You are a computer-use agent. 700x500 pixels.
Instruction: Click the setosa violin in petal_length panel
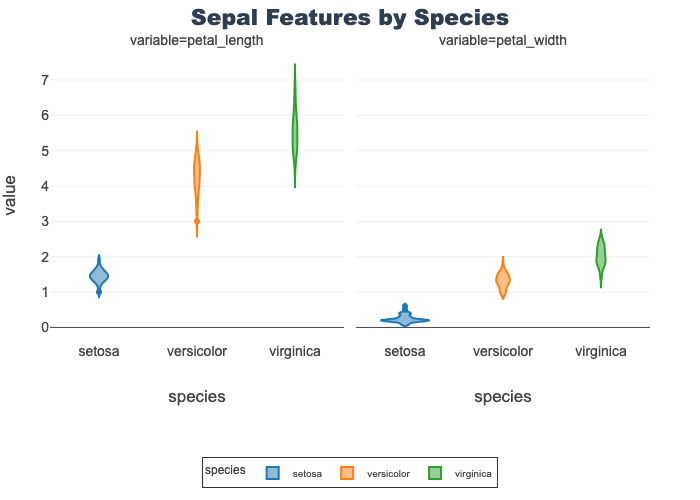pos(99,275)
